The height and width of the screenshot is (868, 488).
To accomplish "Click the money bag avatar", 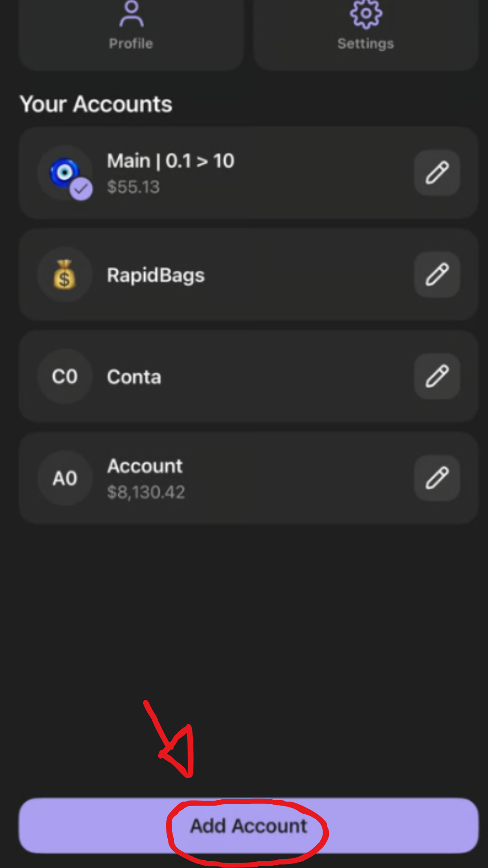I will pyautogui.click(x=65, y=274).
